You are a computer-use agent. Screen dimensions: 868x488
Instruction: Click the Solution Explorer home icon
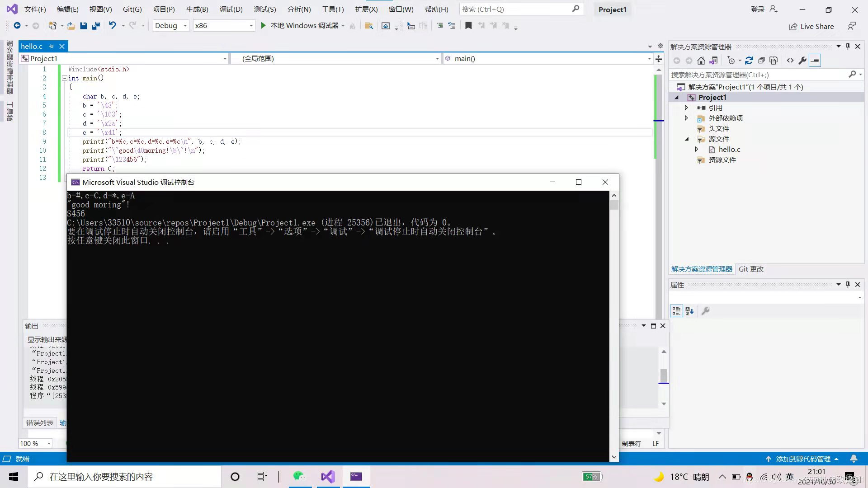click(x=701, y=61)
